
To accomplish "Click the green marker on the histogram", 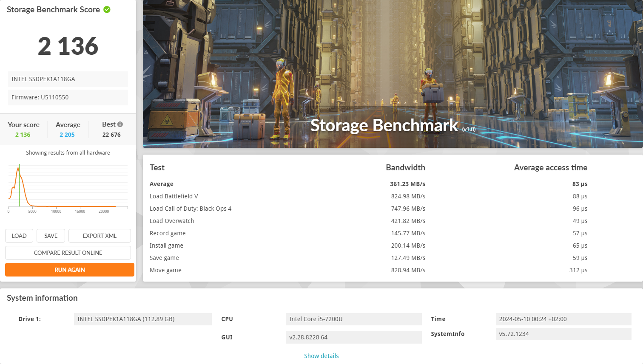I will pyautogui.click(x=19, y=185).
